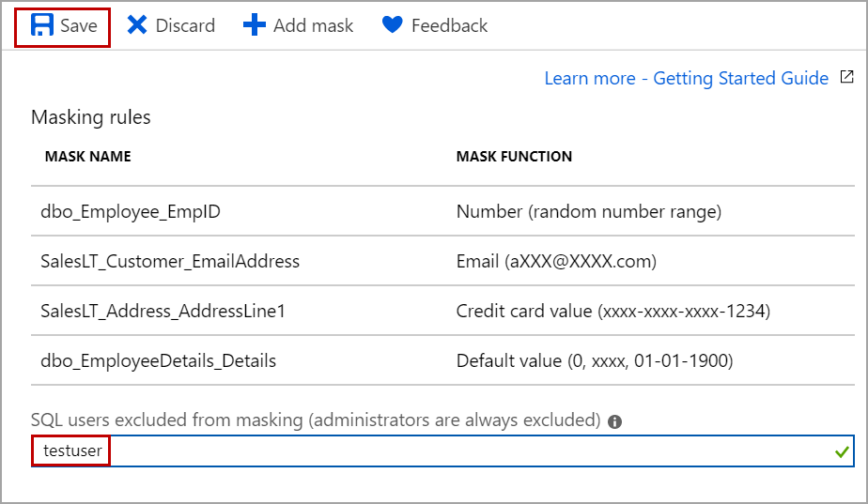Open the external link icon beside Getting Started Guide
Image resolution: width=868 pixels, height=504 pixels.
(846, 78)
